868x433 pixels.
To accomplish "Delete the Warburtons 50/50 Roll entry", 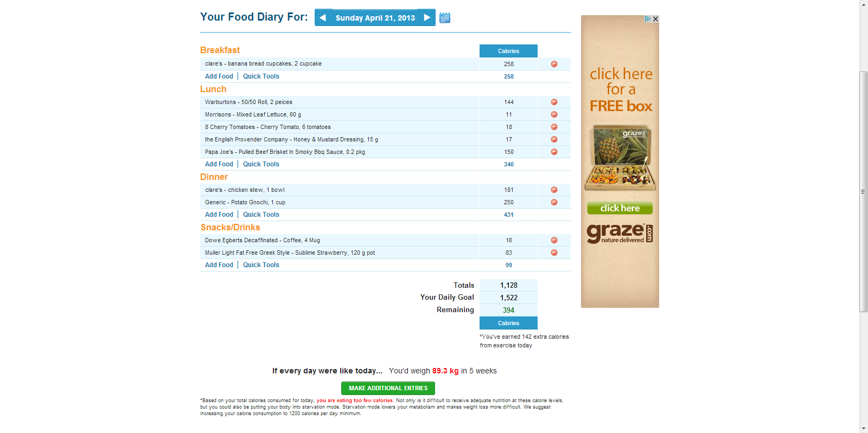I will (554, 102).
